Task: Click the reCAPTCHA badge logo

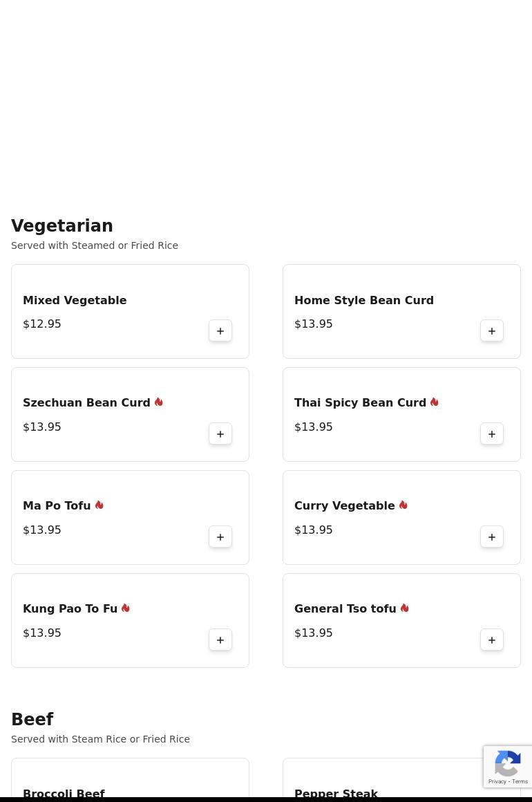Action: (x=507, y=763)
